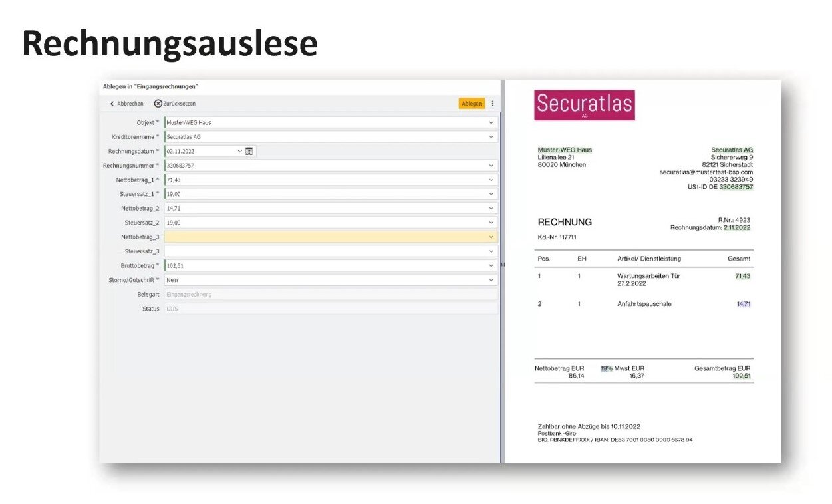
Task: Expand the Steuersatz_3 dropdown arrow
Action: [491, 251]
